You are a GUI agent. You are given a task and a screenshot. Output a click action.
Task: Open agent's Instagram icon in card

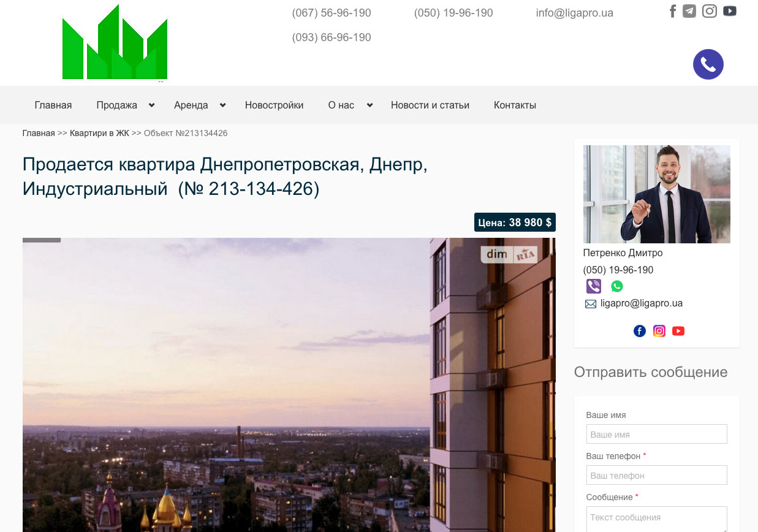(659, 331)
